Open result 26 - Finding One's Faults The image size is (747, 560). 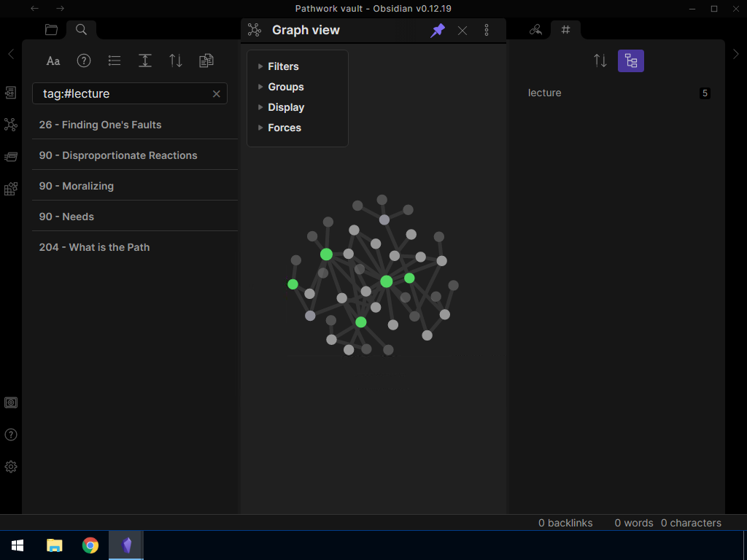click(135, 125)
